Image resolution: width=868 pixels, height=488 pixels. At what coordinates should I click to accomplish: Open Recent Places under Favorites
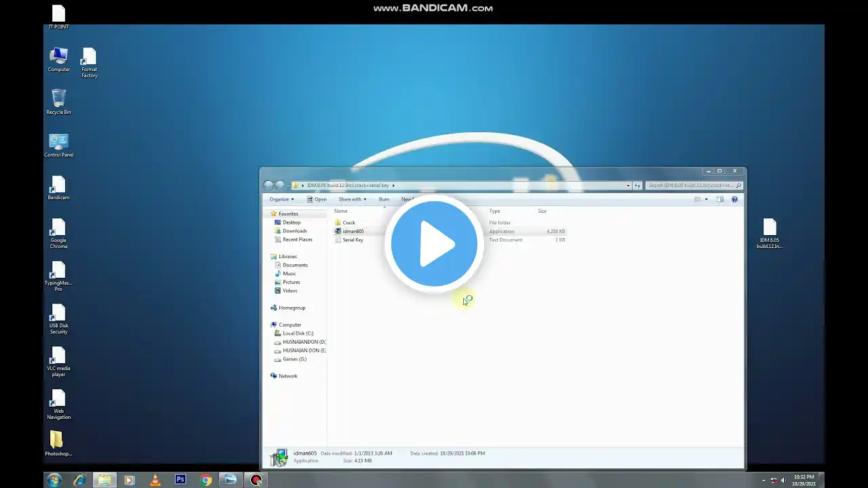(297, 239)
